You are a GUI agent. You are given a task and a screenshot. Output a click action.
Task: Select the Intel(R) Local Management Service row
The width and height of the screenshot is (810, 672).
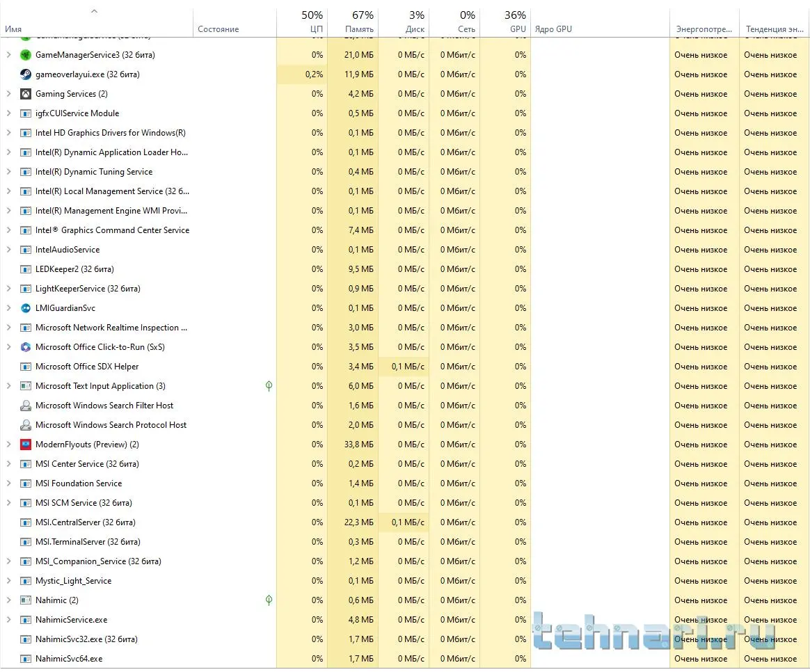tap(405, 191)
